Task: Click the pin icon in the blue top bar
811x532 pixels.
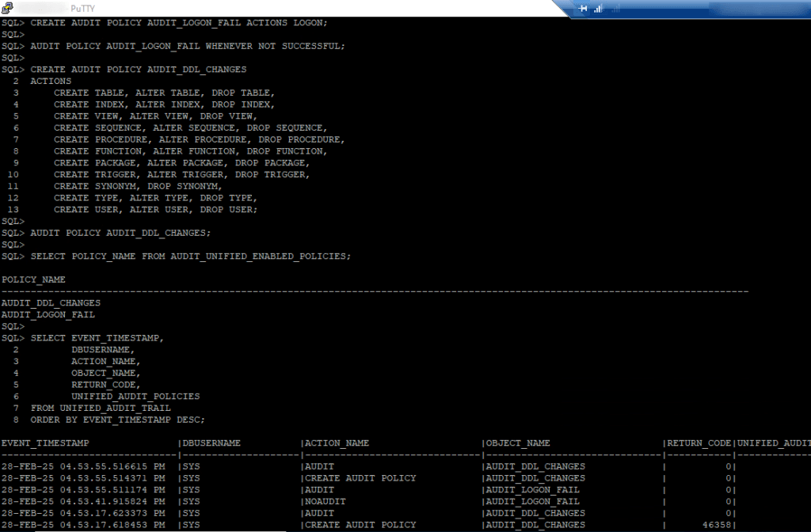Action: (583, 9)
